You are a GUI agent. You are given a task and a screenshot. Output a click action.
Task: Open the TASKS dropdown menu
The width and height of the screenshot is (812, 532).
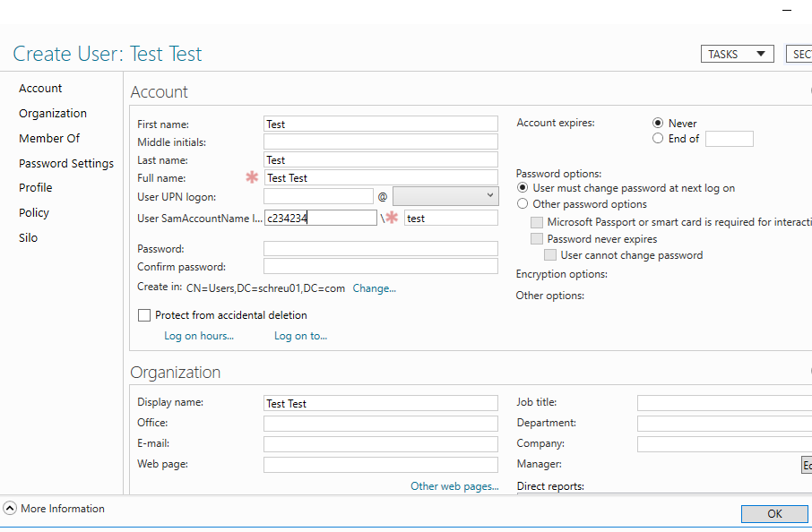coord(737,54)
